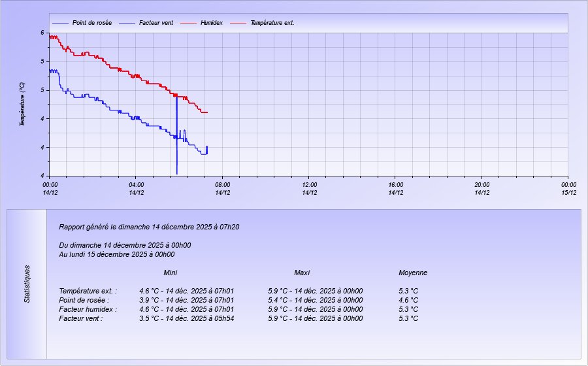Click the Rapport généré date line
This screenshot has height=366, width=588.
click(149, 227)
